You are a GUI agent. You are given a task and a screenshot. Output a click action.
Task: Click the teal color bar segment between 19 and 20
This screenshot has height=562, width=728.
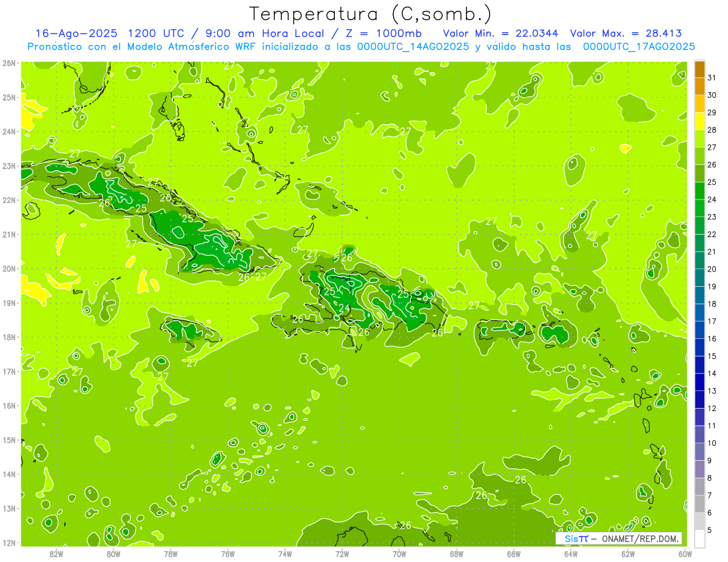tap(699, 278)
